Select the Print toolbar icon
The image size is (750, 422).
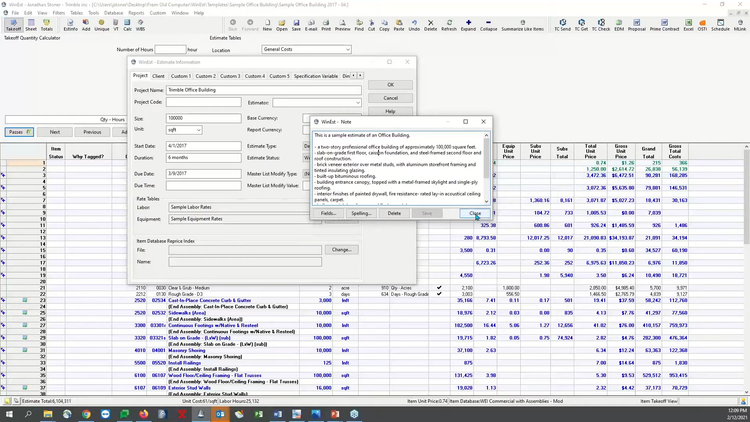325,27
